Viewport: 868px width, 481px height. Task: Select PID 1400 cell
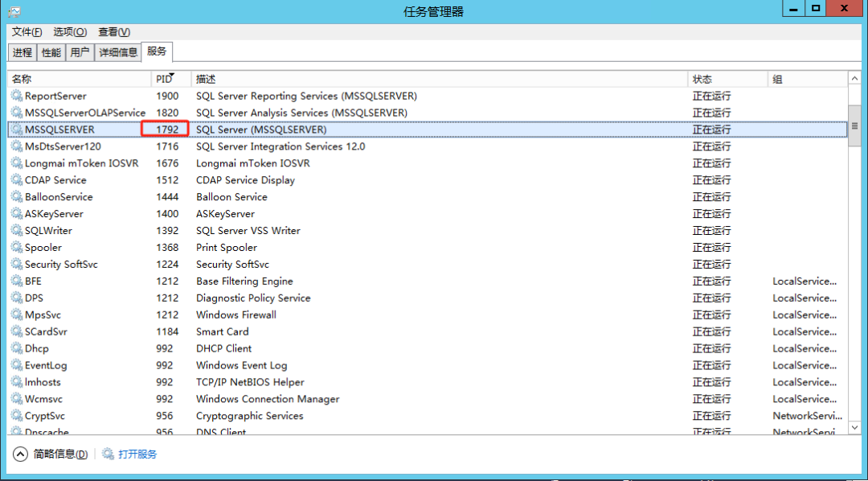(x=167, y=213)
